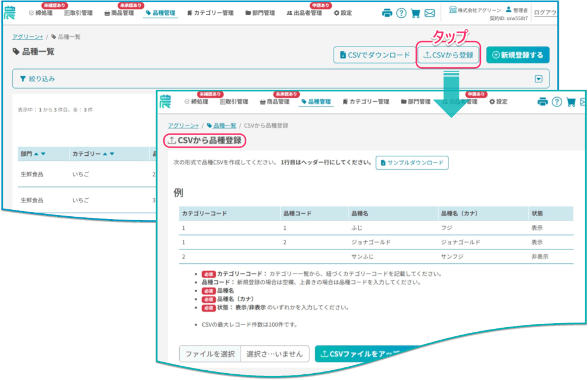588x380 pixels.
Task: Open 部門管理 in the back window navigation
Action: click(x=260, y=13)
